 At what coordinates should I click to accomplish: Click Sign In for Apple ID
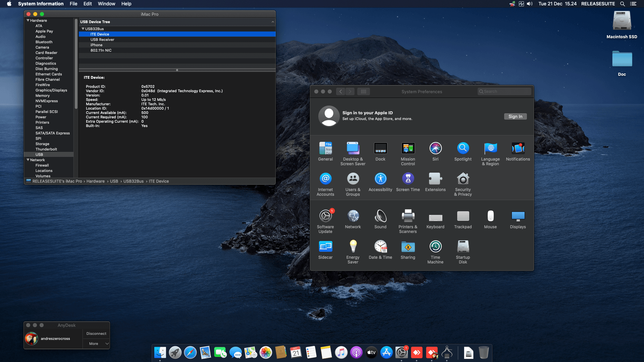(515, 116)
